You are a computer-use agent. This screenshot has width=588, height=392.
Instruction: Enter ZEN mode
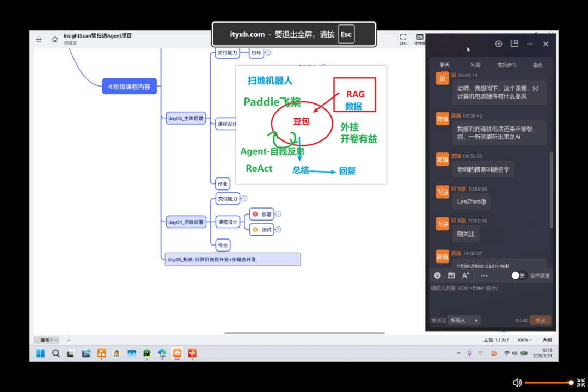pos(403,38)
